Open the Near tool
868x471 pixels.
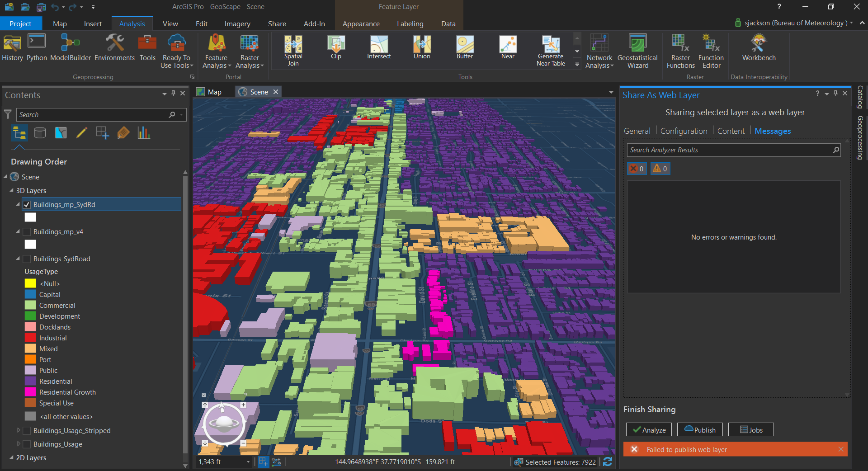click(508, 47)
